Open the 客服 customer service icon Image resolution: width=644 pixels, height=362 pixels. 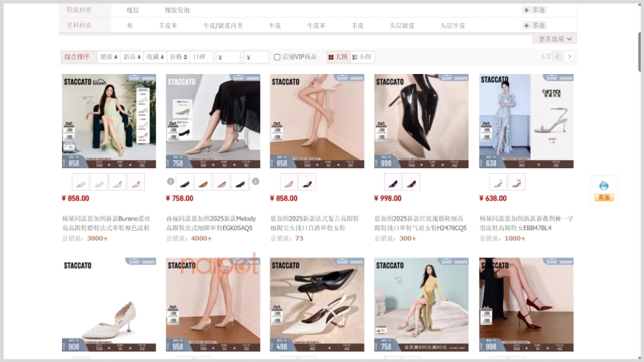click(604, 191)
